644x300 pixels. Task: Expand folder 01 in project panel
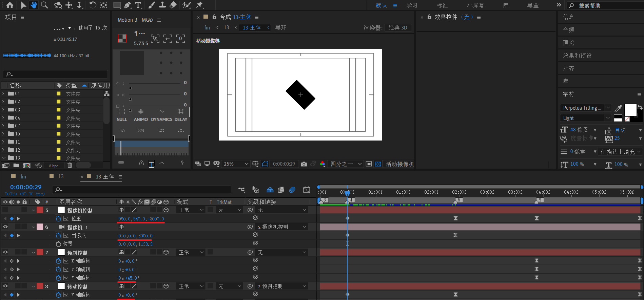coord(3,93)
